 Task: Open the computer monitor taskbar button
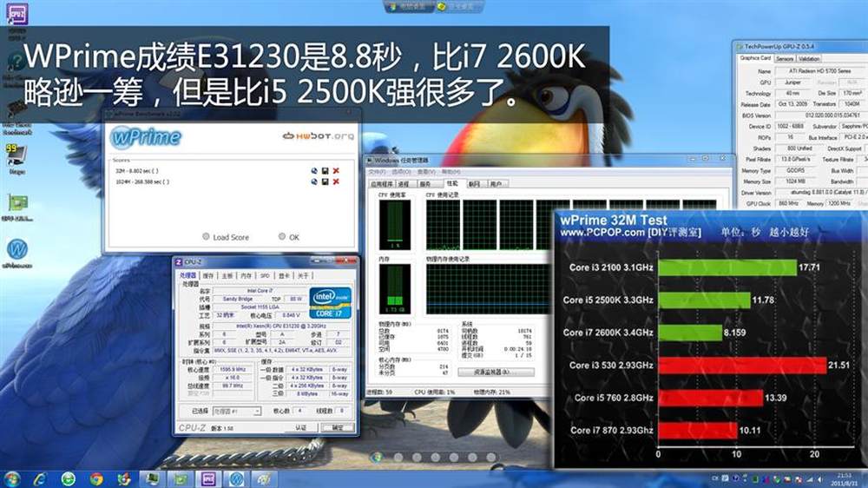click(x=152, y=478)
